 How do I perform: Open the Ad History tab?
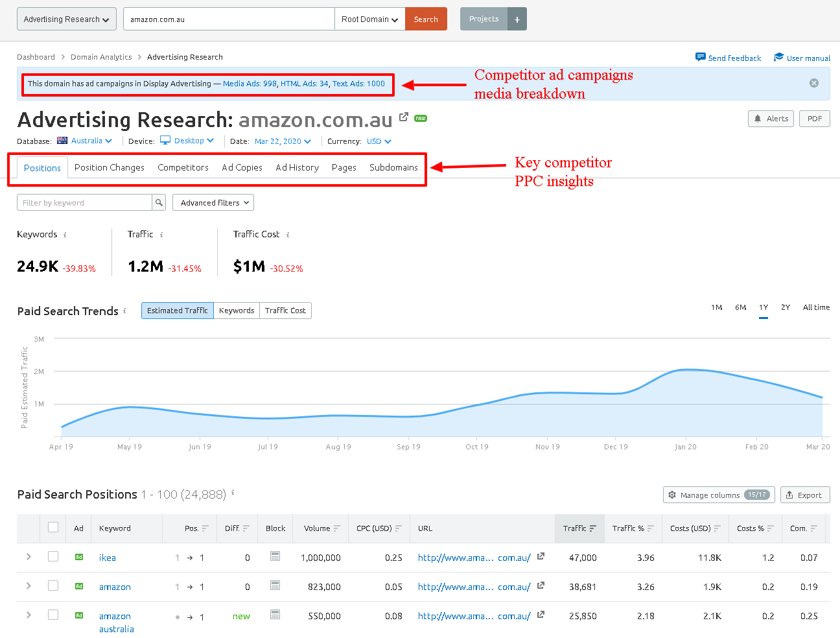click(297, 167)
